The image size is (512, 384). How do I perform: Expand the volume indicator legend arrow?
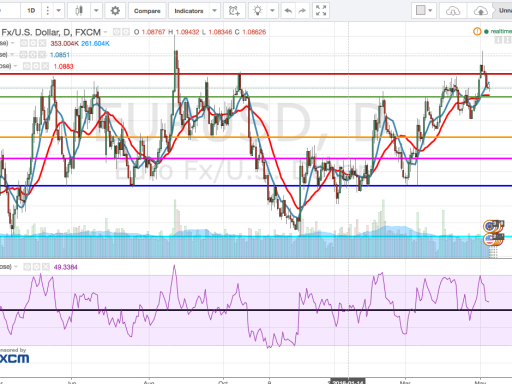[13, 43]
